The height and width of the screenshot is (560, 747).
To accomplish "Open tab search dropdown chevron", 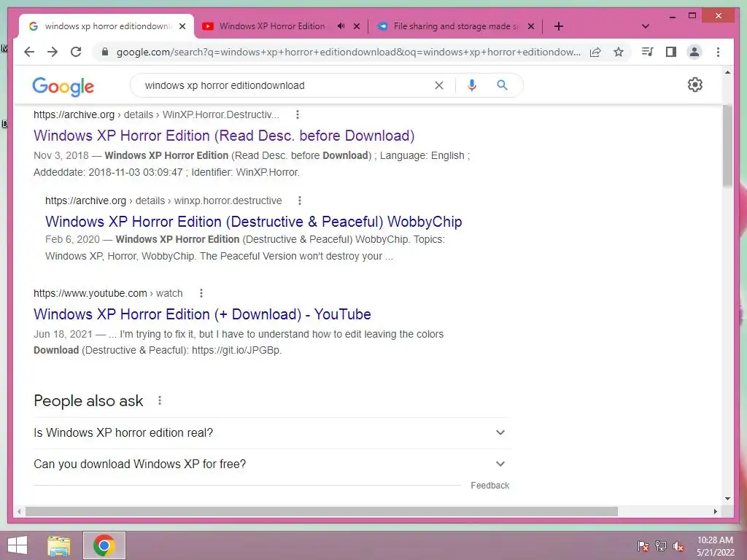I will 646,26.
